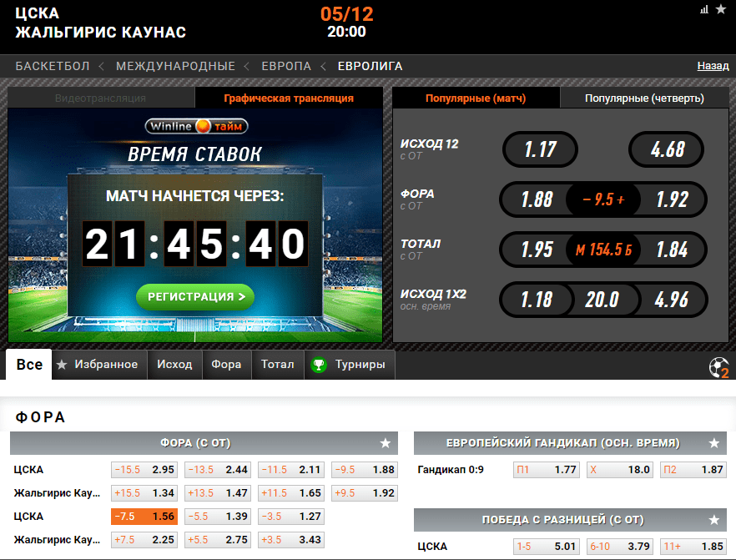Screen dimensions: 736x560
Task: Show the Все markets tab
Action: click(x=29, y=365)
